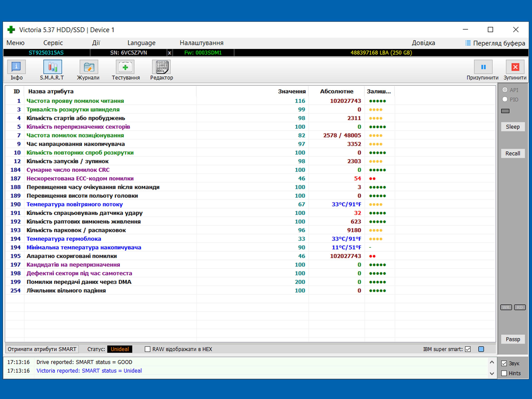Viewport: 532px width, 399px height.
Task: Open the Налаштування menu
Action: (x=201, y=43)
